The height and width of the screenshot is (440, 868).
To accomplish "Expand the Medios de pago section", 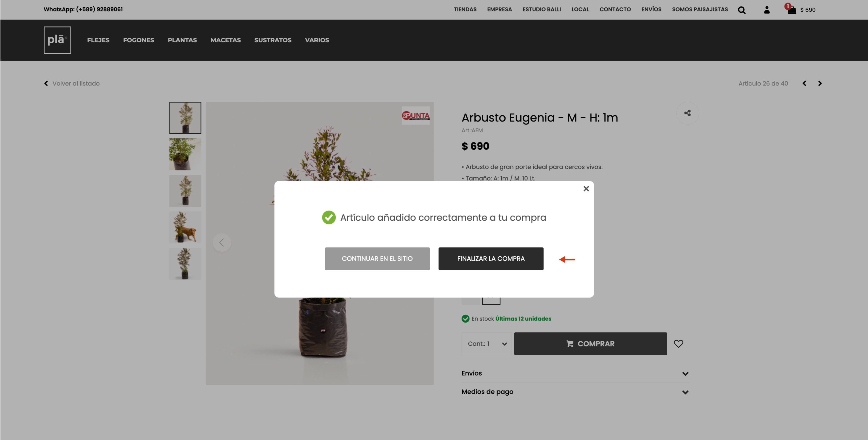I will pos(575,392).
